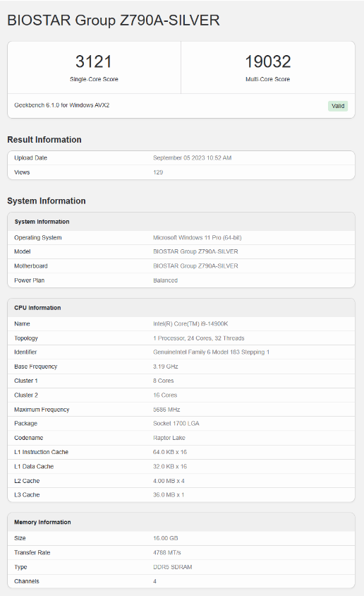Click the 64.0 KB x 16 value
Viewport: 364px width, 596px height.
[170, 453]
